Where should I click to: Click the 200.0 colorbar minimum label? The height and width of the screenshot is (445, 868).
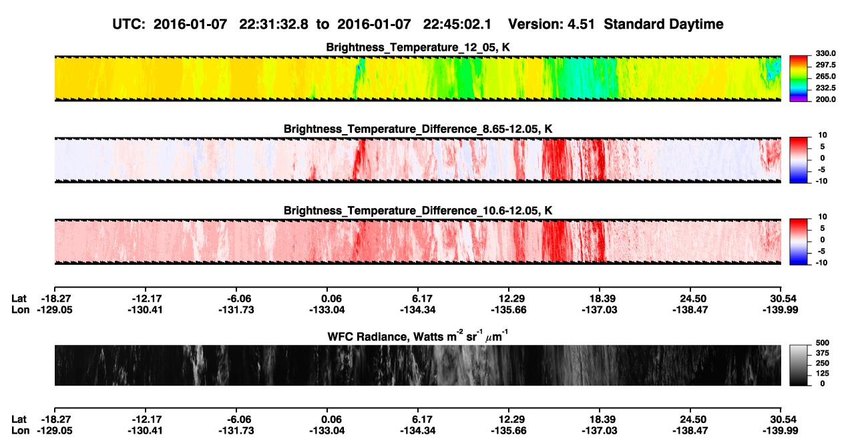827,99
